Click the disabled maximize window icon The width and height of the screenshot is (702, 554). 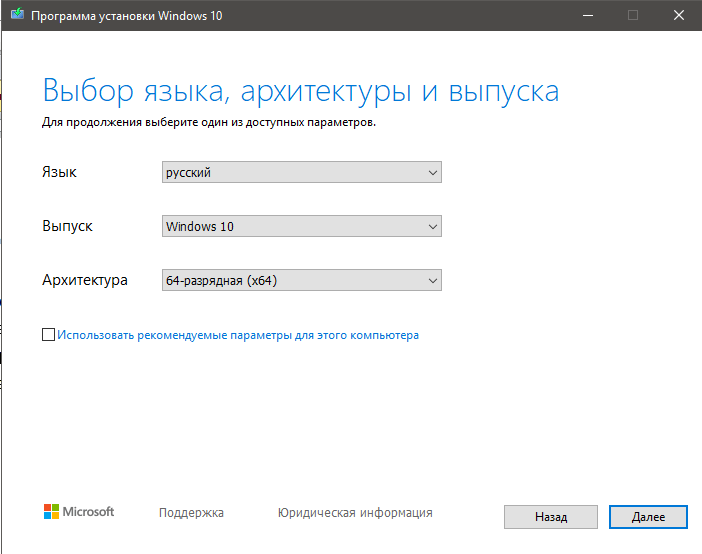click(x=633, y=15)
